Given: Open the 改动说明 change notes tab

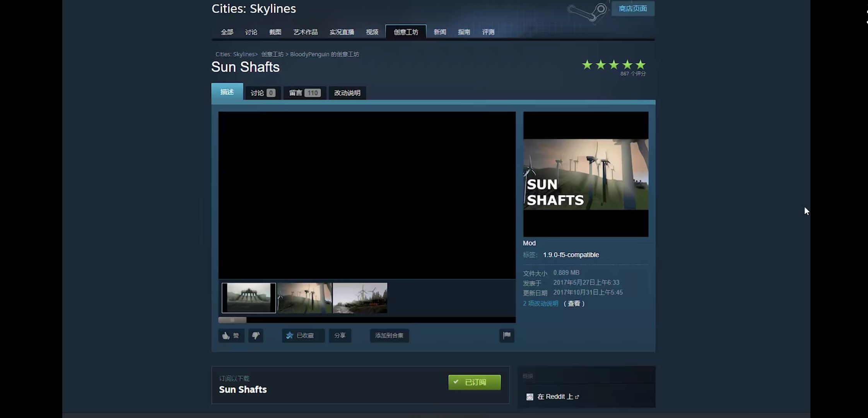Looking at the screenshot, I should click(x=347, y=93).
